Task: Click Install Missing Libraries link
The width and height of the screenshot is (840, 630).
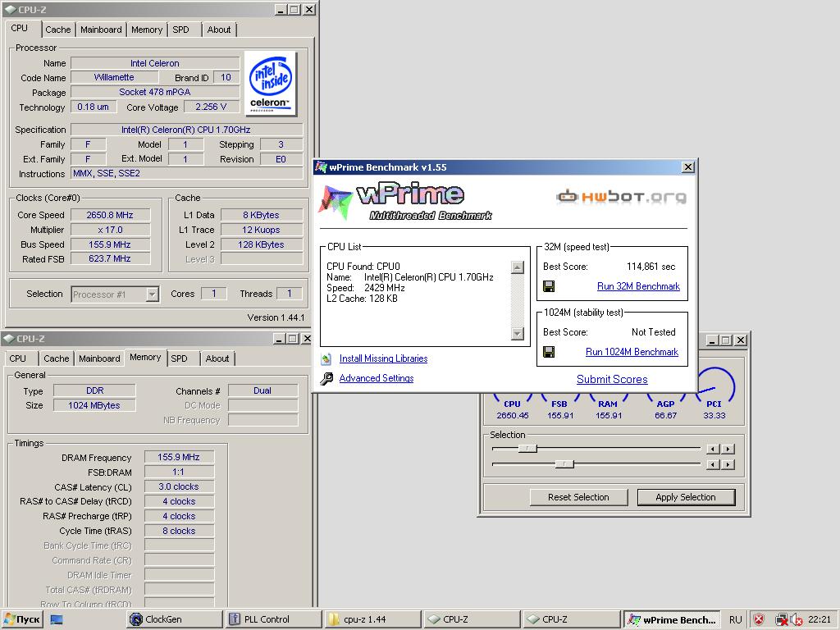Action: tap(384, 358)
